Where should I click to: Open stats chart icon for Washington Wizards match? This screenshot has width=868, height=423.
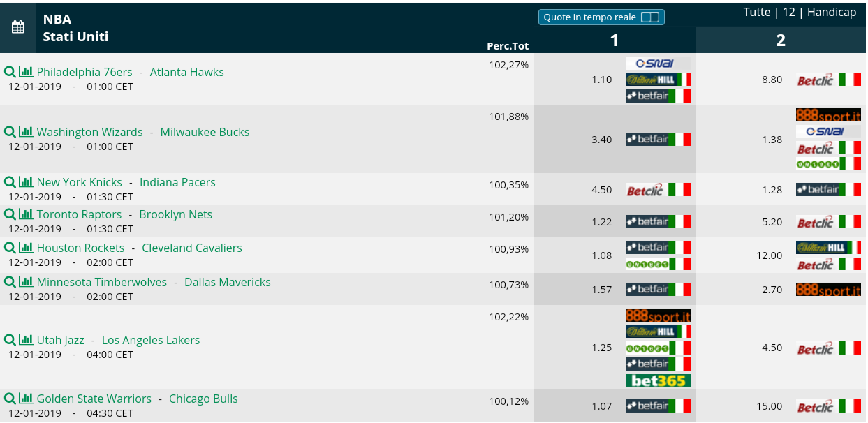click(x=26, y=131)
